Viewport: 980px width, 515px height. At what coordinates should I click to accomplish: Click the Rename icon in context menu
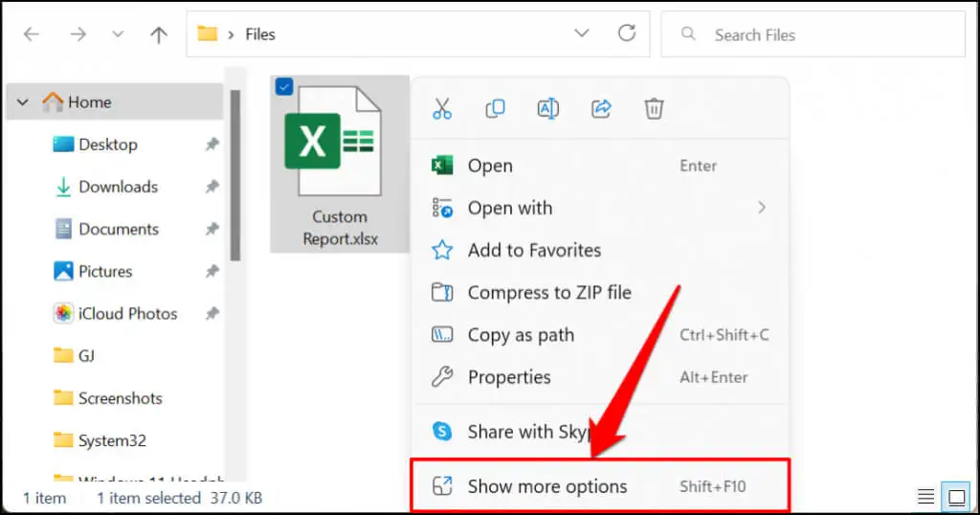point(547,109)
